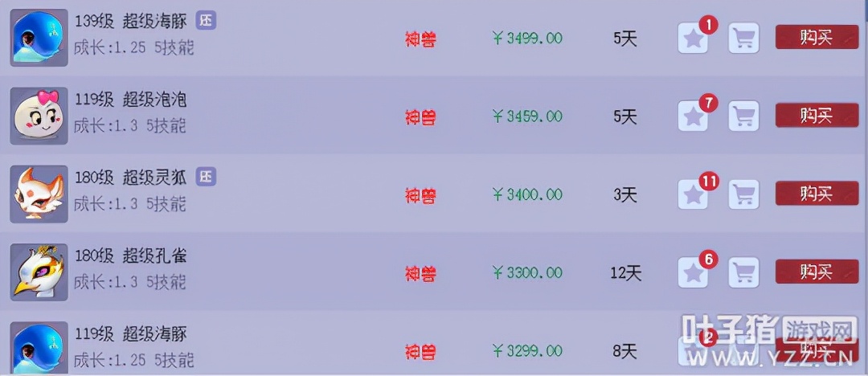Viewport: 868px width, 376px height.
Task: Add 超级孔雀 to shopping cart
Action: [743, 272]
